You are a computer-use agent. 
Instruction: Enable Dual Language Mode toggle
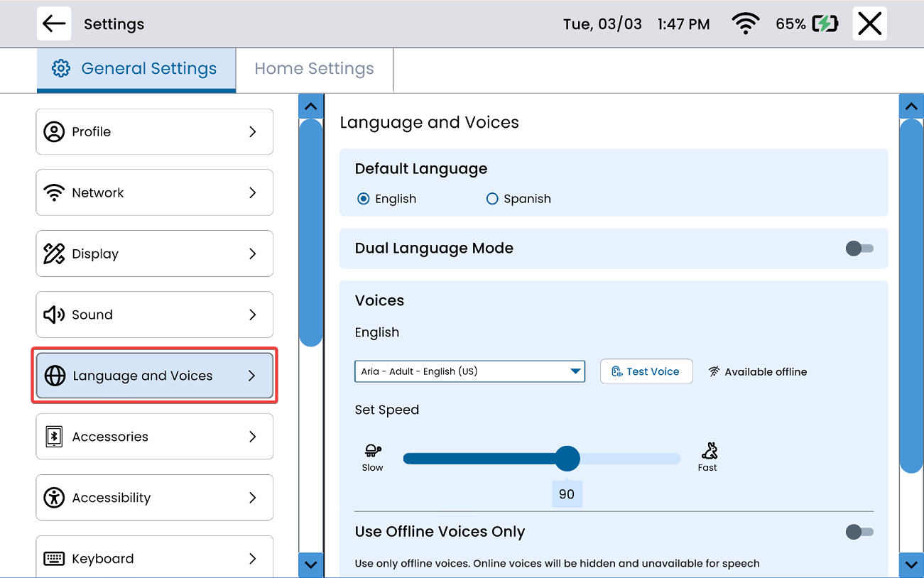click(x=859, y=249)
